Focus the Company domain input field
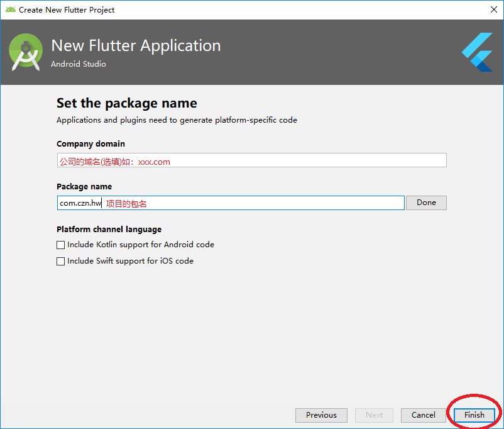The image size is (504, 429). [x=251, y=160]
